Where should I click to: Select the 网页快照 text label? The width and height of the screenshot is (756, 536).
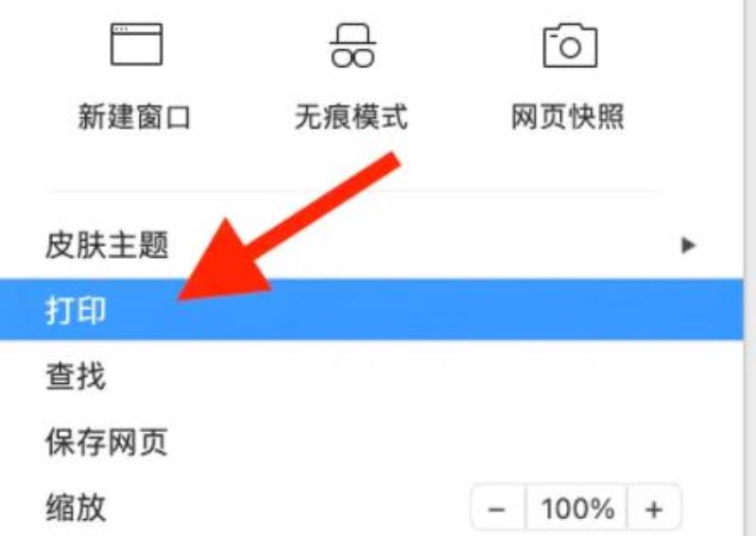[568, 117]
